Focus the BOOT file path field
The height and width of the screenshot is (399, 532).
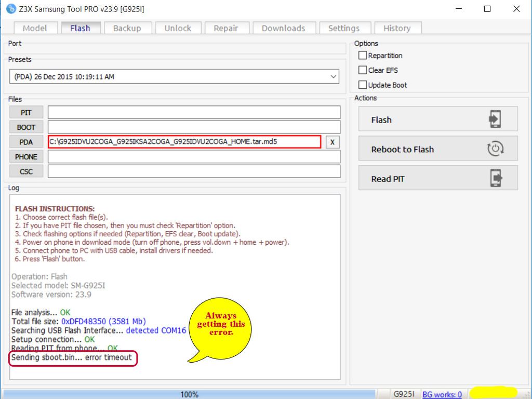[194, 127]
